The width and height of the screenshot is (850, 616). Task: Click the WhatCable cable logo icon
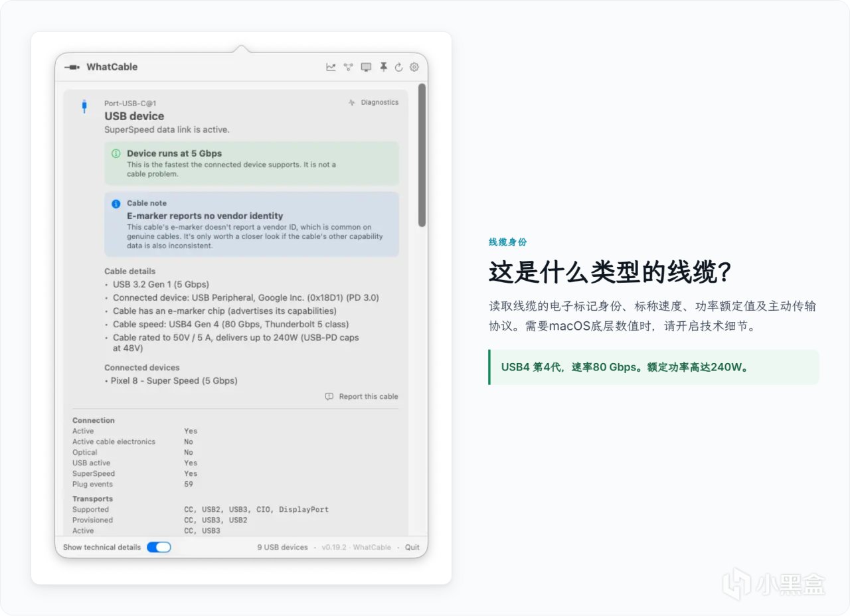(x=72, y=67)
